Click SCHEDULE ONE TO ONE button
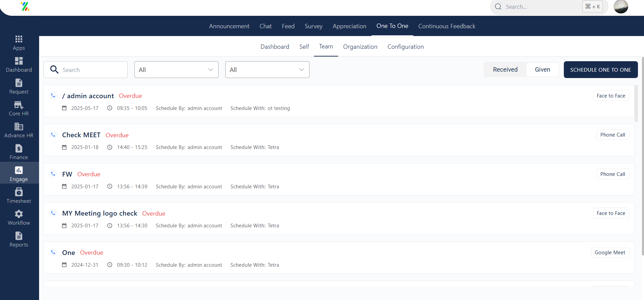 point(601,70)
